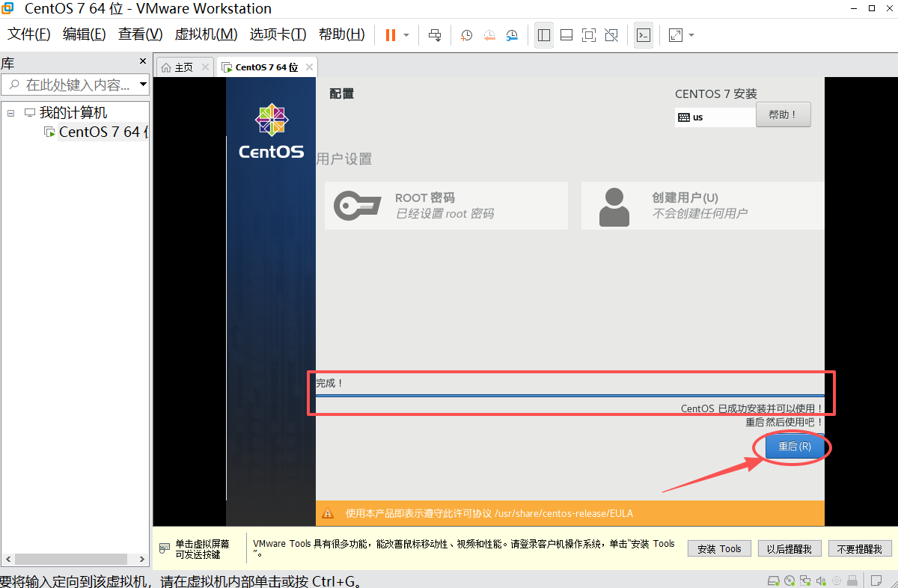The image size is (898, 588).
Task: Open the 帮助(H) menu
Action: coord(342,34)
